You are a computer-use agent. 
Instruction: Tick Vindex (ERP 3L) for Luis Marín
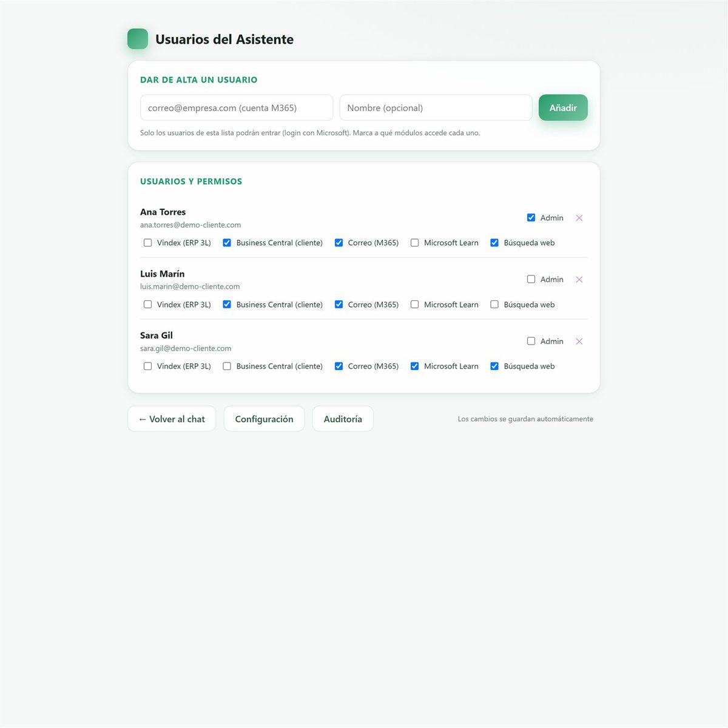pyautogui.click(x=147, y=305)
